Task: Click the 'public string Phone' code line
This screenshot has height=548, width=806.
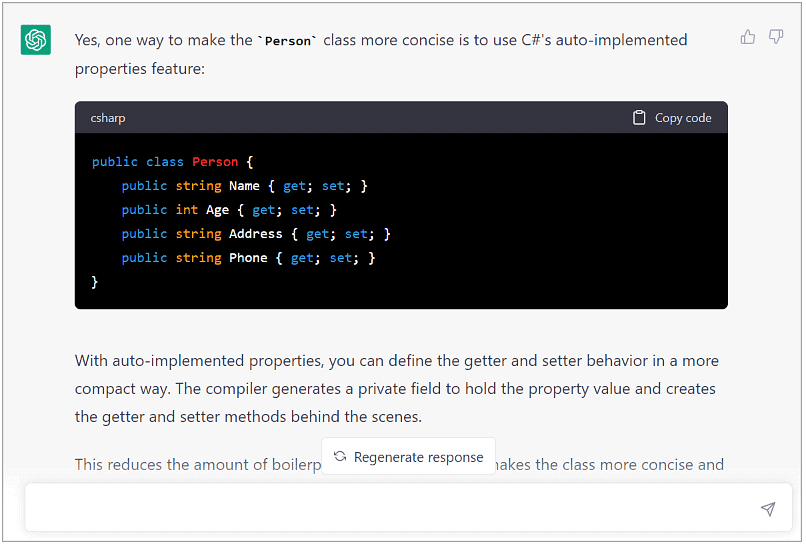Action: pos(248,258)
